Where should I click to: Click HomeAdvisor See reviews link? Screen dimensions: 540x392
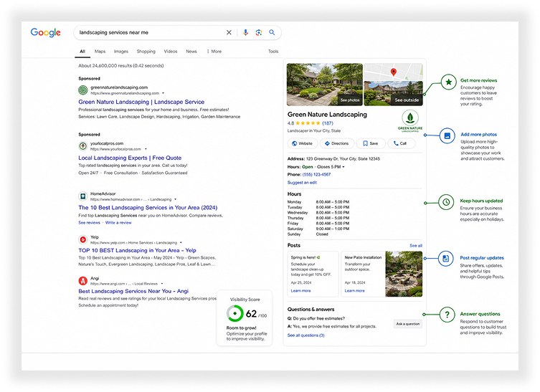coord(89,223)
